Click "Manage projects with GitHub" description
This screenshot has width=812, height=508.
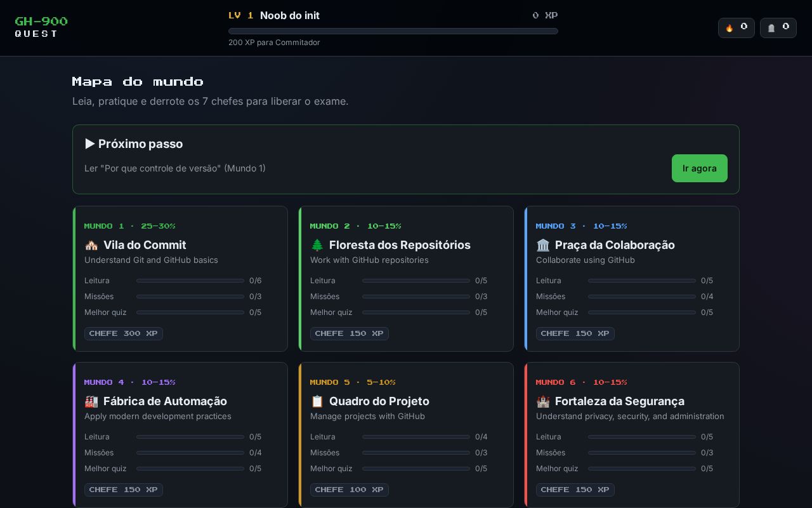(368, 417)
